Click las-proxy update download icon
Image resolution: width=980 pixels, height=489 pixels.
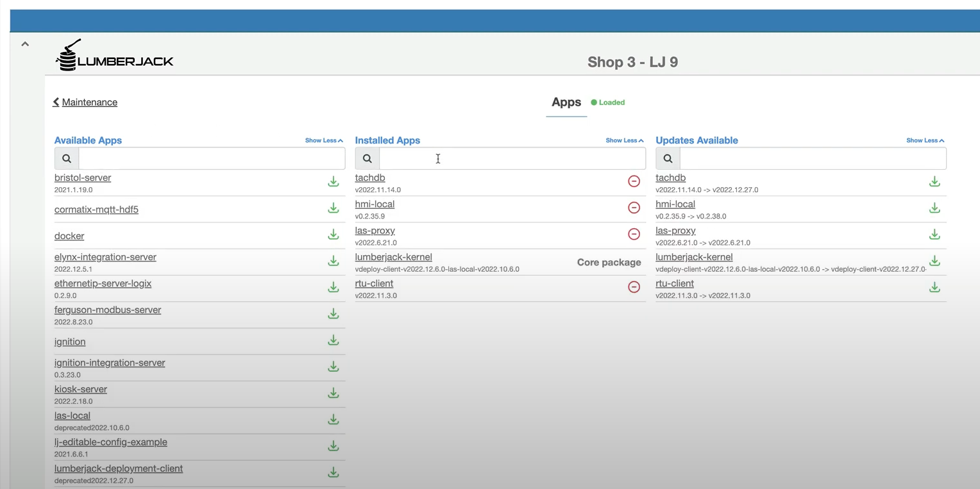(x=934, y=235)
